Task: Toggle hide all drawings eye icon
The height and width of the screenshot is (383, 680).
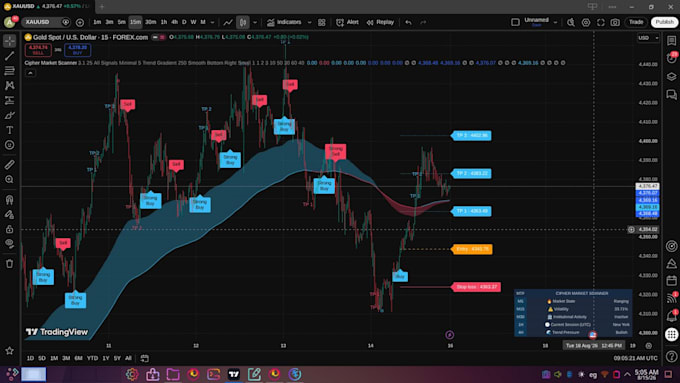Action: click(9, 244)
